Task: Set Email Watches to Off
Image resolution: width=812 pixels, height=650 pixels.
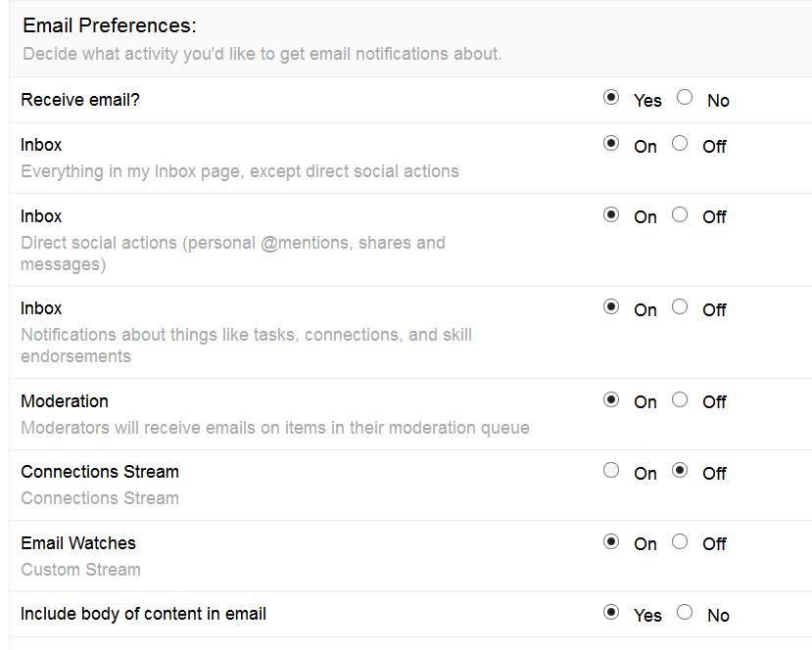Action: click(680, 541)
